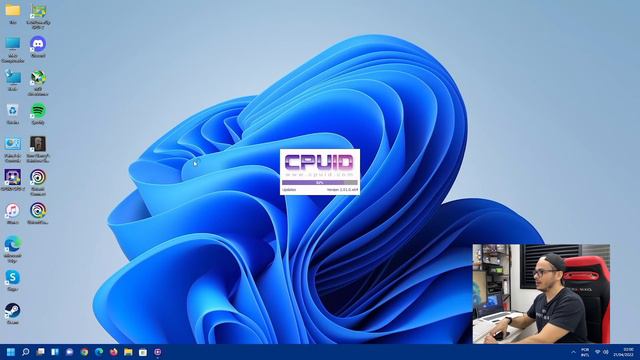Screen dimensions: 640x360
Task: Open the Discord desktop shortcut
Action: tap(38, 44)
